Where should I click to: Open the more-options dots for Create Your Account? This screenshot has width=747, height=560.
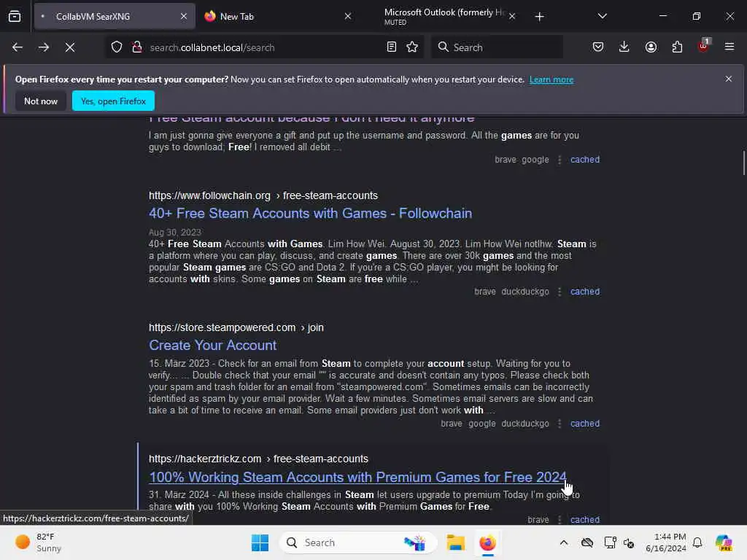[x=560, y=424]
